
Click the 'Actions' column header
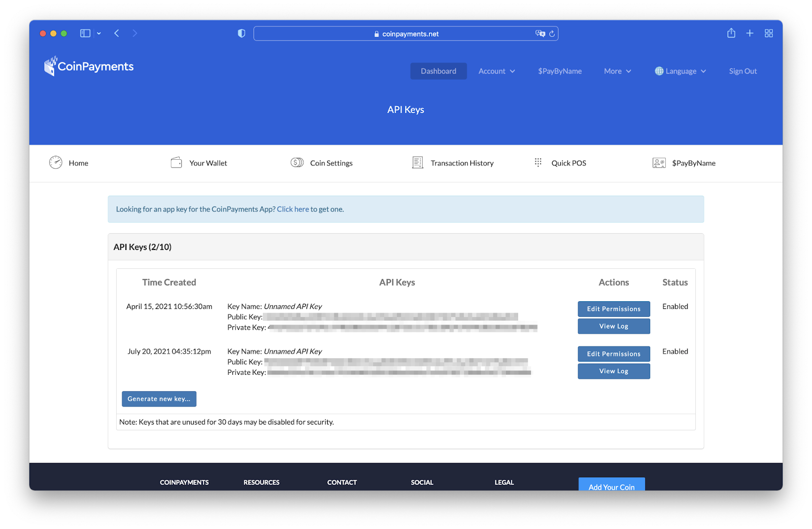tap(614, 283)
